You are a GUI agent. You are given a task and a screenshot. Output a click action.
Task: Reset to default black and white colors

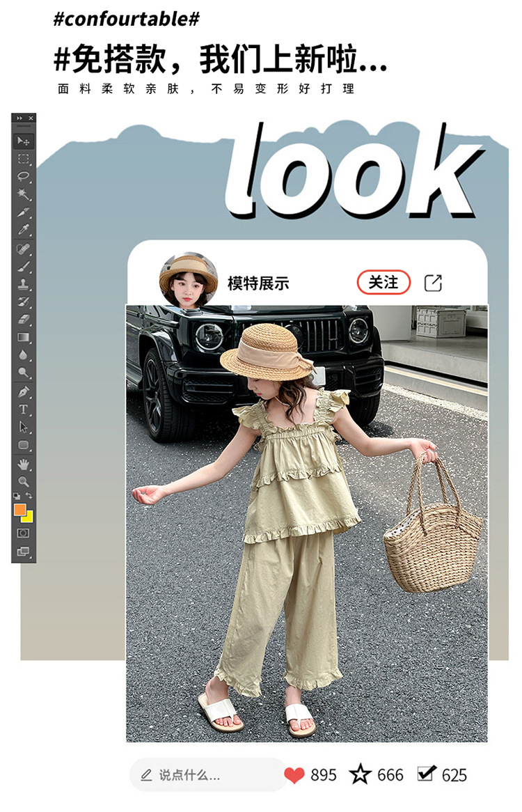17,495
